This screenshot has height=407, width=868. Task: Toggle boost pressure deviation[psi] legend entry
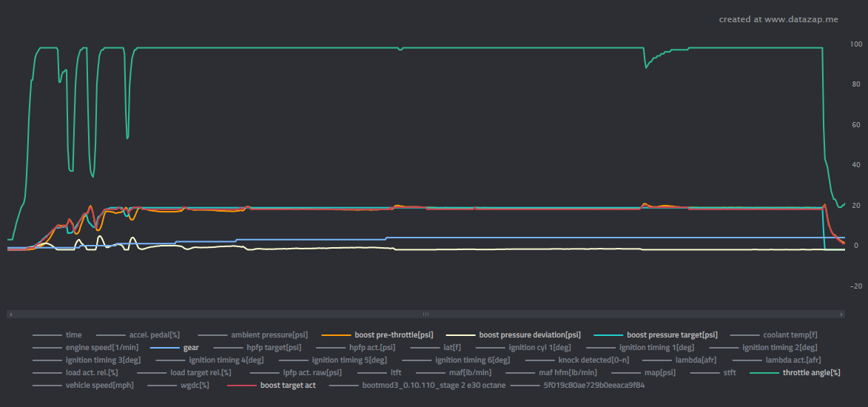(x=529, y=335)
